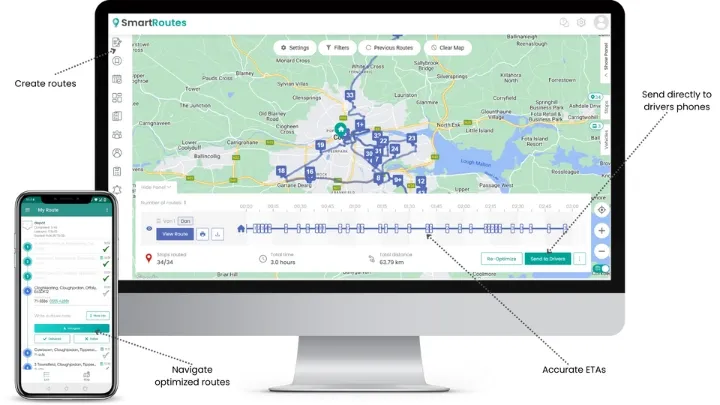Screen dimensions: 720x405
Task: Click the create routes icon in sidebar
Action: click(x=117, y=42)
